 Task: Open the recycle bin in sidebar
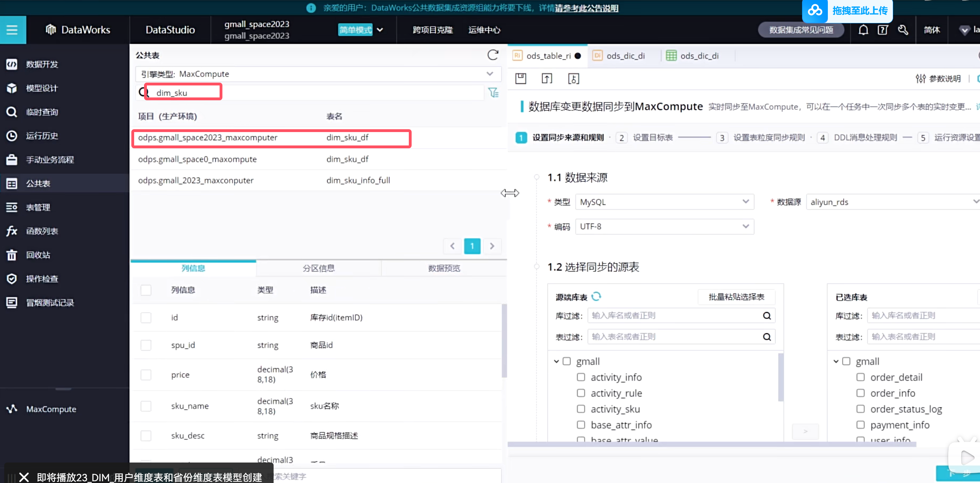coord(38,255)
